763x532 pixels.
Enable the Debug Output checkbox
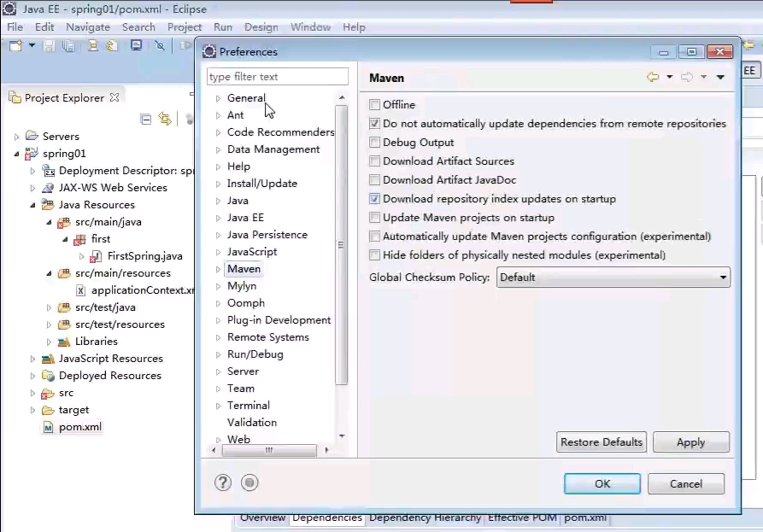tap(374, 143)
